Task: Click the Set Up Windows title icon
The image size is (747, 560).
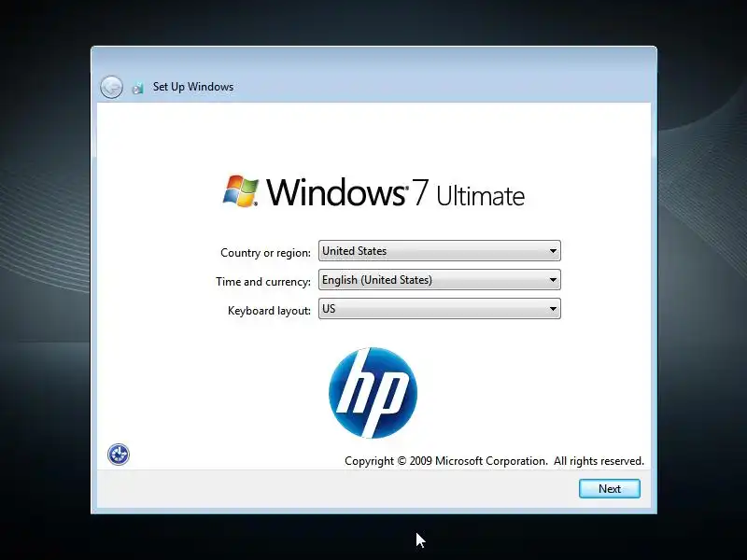Action: click(138, 88)
